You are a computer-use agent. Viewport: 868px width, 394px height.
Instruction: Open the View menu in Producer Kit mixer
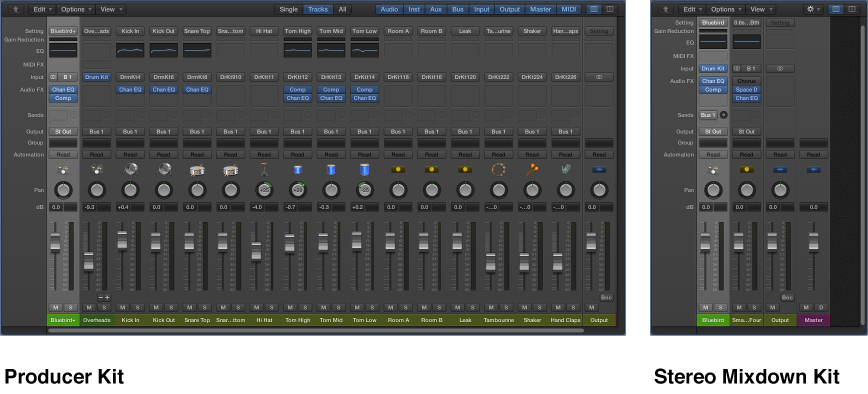pos(111,9)
